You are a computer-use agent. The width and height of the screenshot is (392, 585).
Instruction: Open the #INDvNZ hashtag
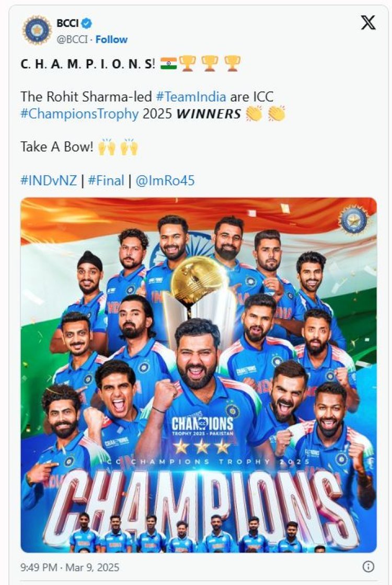point(49,180)
